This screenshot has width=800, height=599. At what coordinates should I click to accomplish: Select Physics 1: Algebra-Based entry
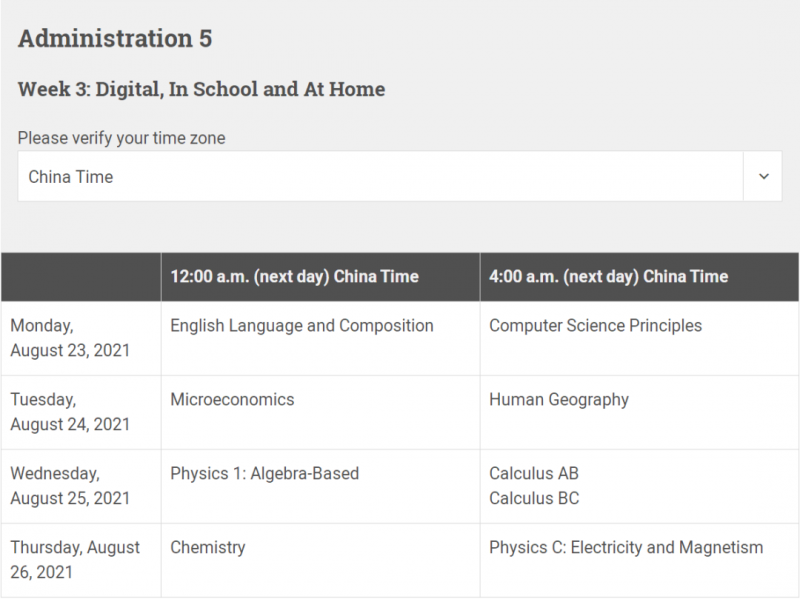coord(264,473)
